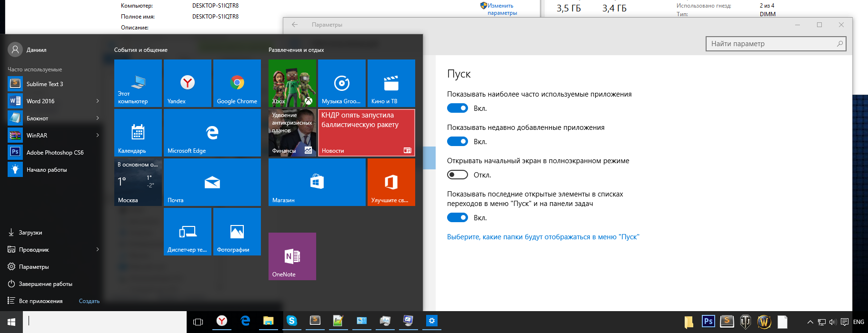
Task: Expand the Word 2016 jump list arrow
Action: click(98, 101)
